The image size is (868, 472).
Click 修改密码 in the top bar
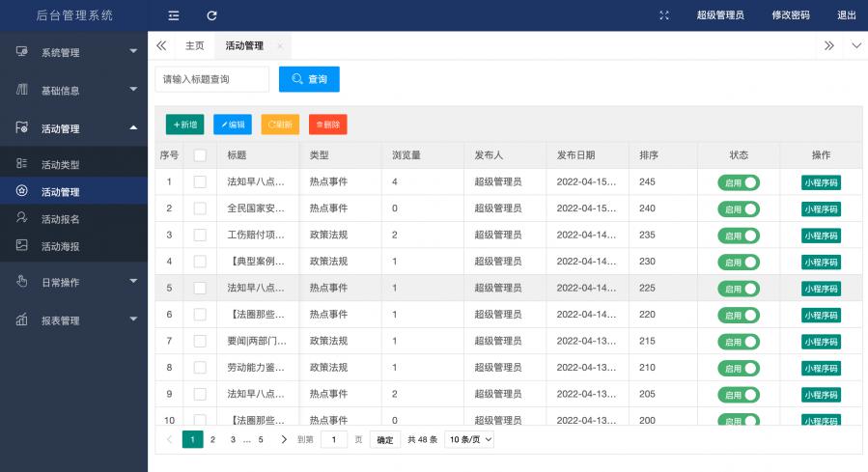790,15
